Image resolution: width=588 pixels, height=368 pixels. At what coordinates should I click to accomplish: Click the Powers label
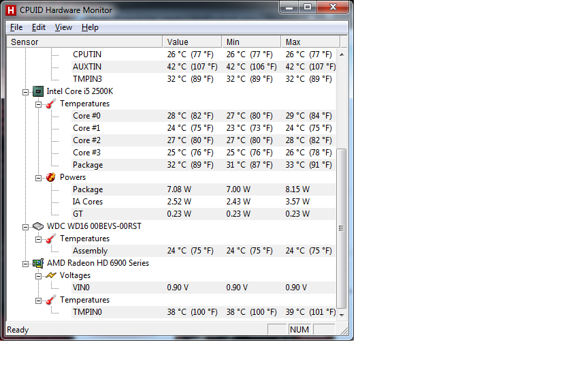73,177
